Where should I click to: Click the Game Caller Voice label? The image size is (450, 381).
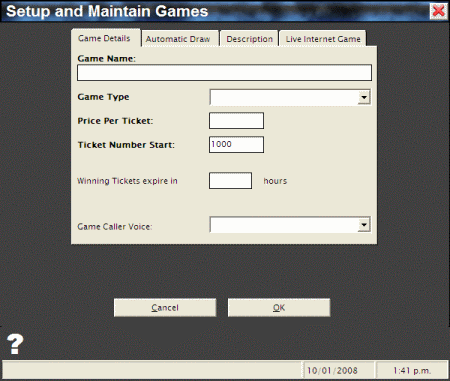point(115,227)
